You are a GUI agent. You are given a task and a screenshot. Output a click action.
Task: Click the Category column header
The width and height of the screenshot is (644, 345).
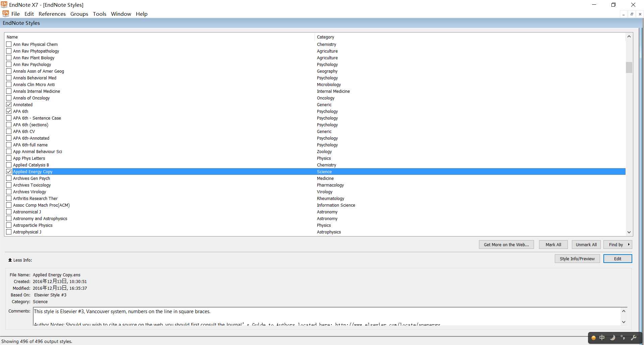tap(470, 37)
